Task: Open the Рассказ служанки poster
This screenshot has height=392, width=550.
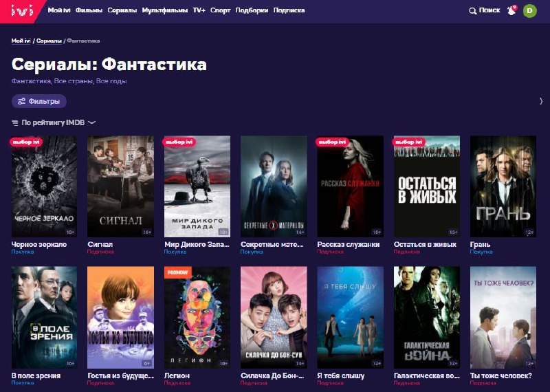Action: pyautogui.click(x=351, y=186)
